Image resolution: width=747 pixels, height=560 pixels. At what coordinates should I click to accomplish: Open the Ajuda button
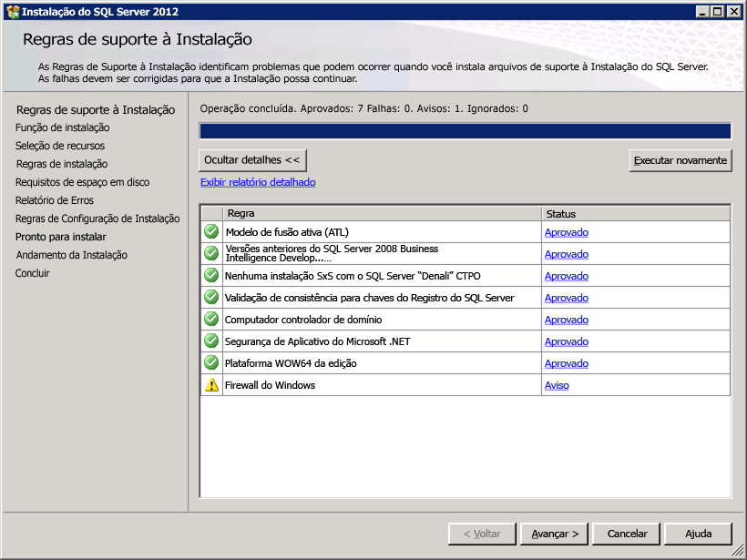point(699,534)
